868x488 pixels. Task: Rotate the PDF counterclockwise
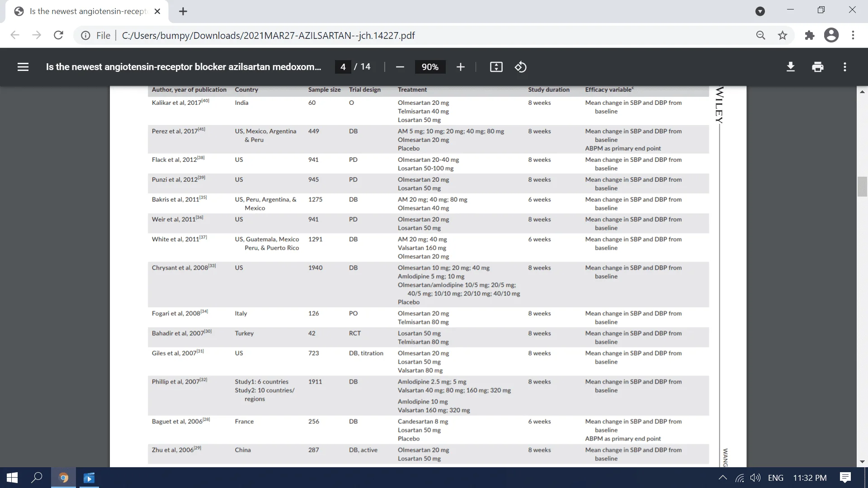(x=520, y=67)
